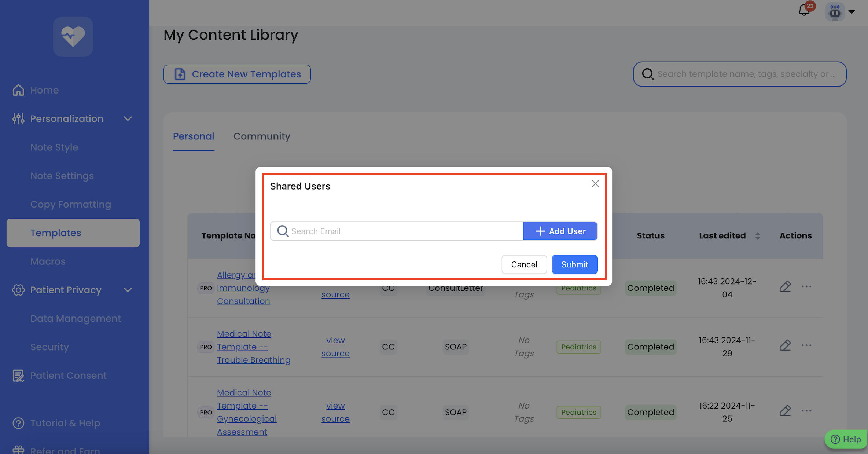Image resolution: width=868 pixels, height=454 pixels.
Task: Open more actions for Gynecological Assessment template
Action: coord(806,411)
